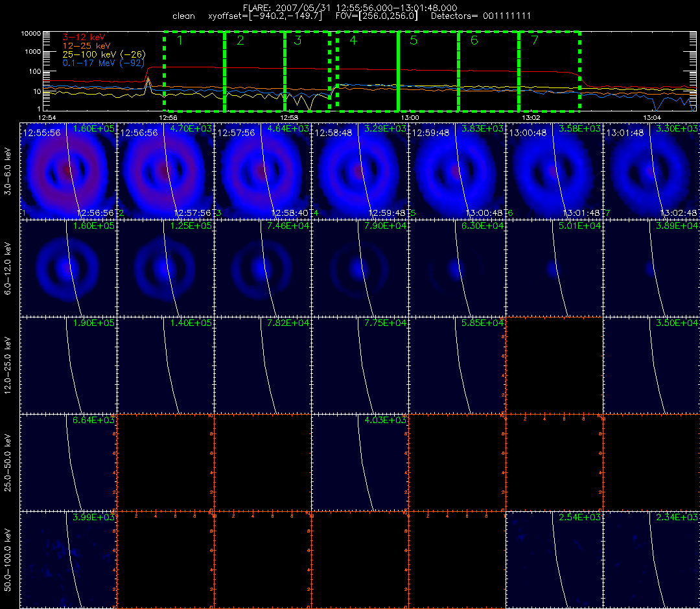Click interval number 7 in the light curve
Image resolution: width=700 pixels, height=609 pixels.
(x=535, y=41)
